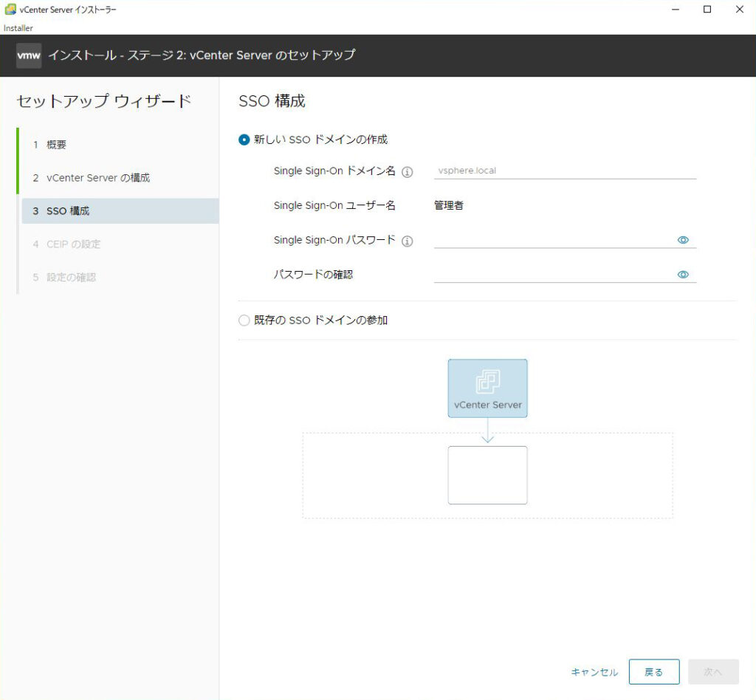The width and height of the screenshot is (756, 700).
Task: Click the 次へ button
Action: [x=713, y=671]
